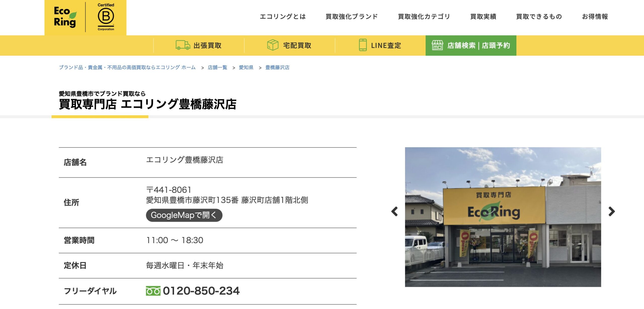Click the Certified B Corporation badge

coord(106,17)
